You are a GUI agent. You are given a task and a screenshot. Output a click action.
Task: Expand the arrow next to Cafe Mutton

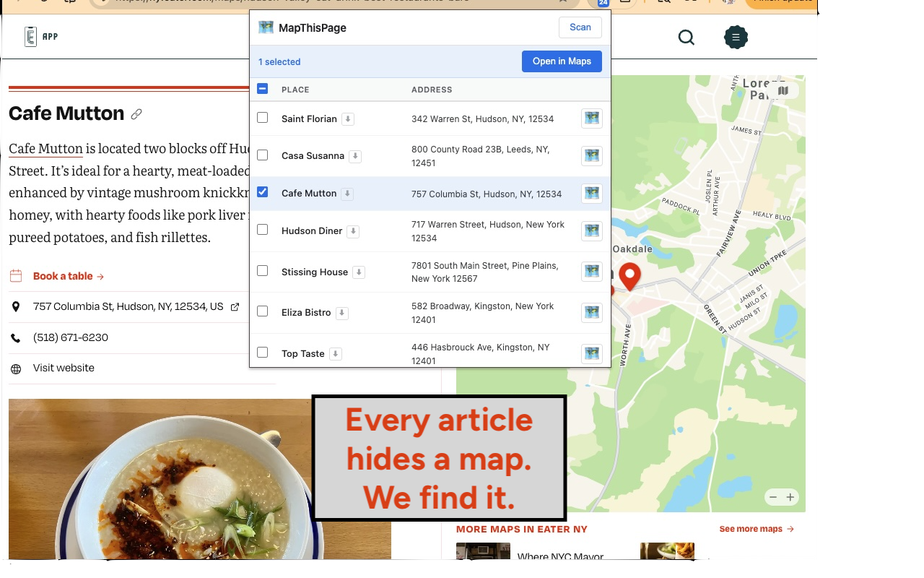coord(347,194)
